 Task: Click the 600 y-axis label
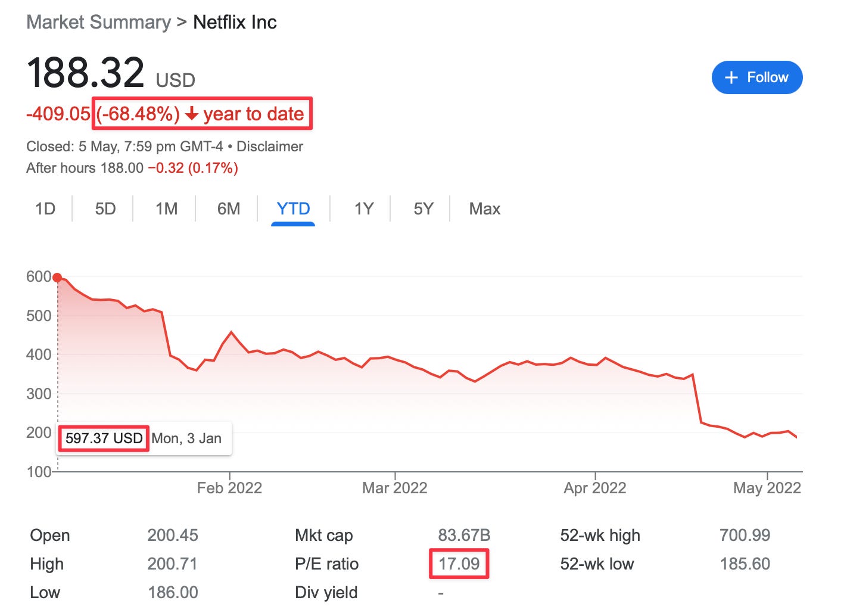39,276
